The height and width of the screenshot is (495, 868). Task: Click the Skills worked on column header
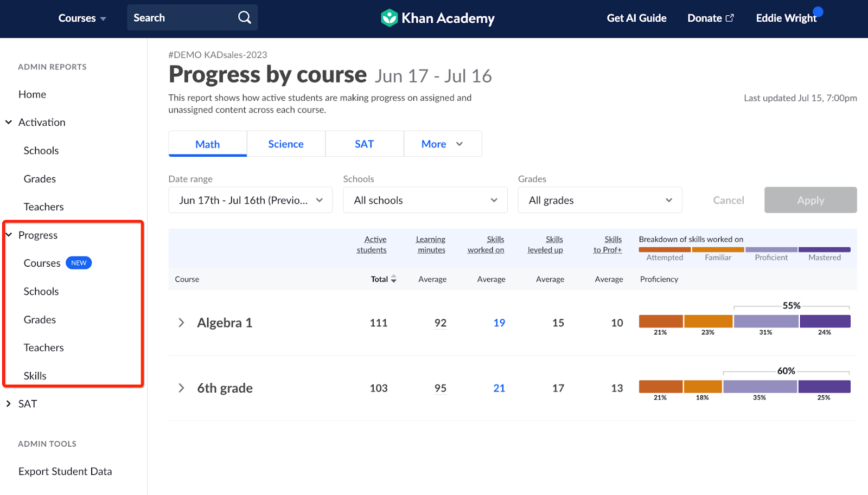click(x=486, y=245)
